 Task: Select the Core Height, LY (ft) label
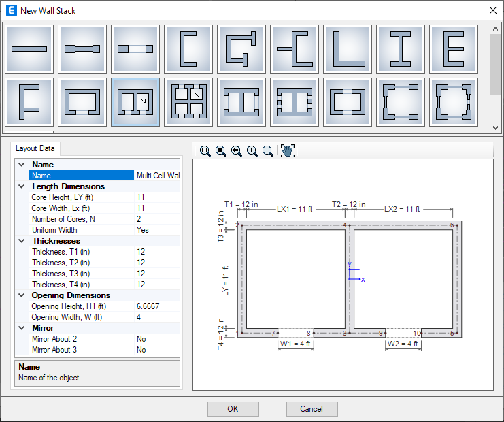(63, 197)
